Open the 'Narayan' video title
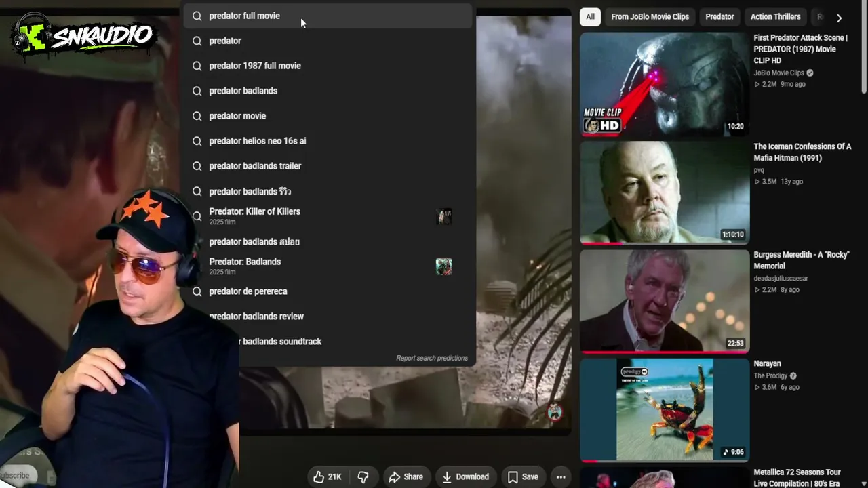The image size is (868, 488). click(x=768, y=364)
